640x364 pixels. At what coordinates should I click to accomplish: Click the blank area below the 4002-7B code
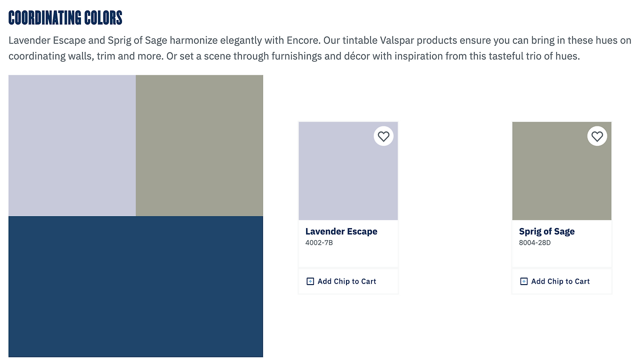click(348, 257)
